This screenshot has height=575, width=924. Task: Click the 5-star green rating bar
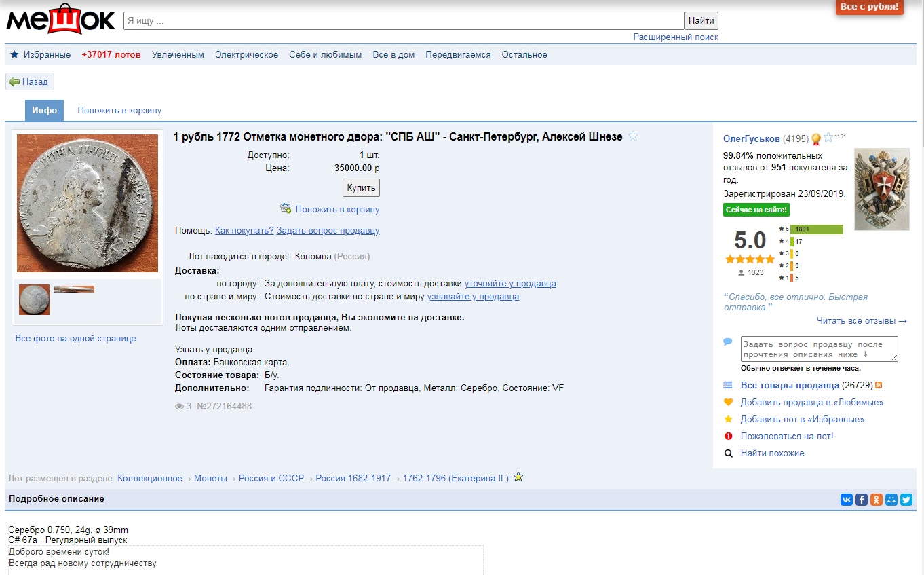coord(816,229)
